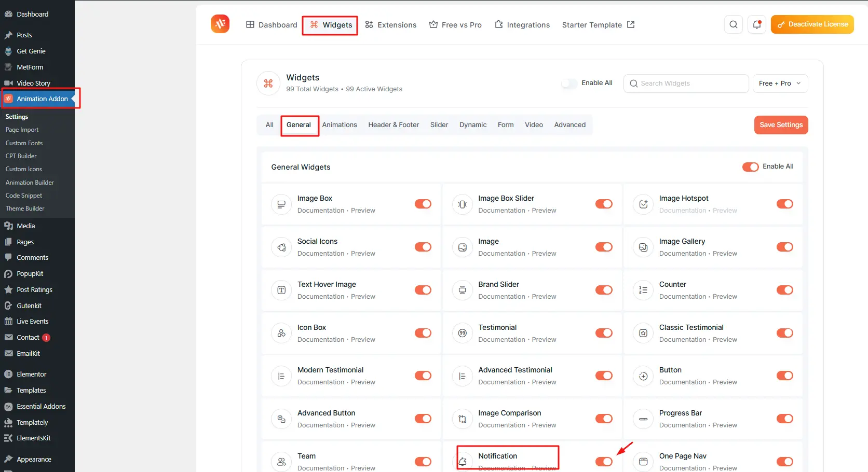Open the Extensions menu tab
This screenshot has width=868, height=472.
(x=391, y=25)
